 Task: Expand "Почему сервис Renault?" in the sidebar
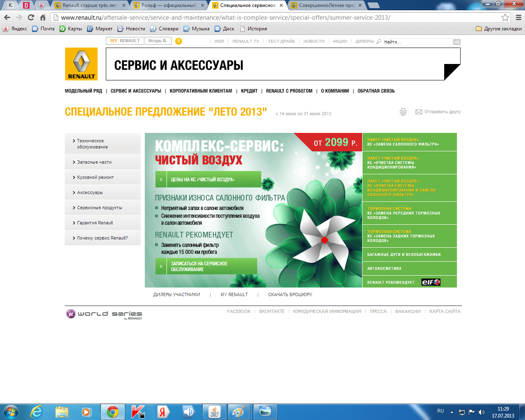click(103, 238)
